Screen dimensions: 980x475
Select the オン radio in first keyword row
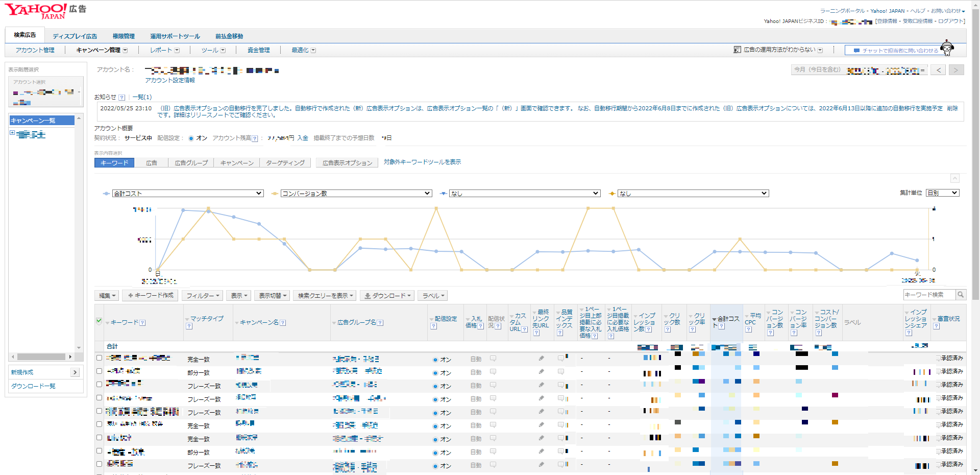[x=435, y=360]
